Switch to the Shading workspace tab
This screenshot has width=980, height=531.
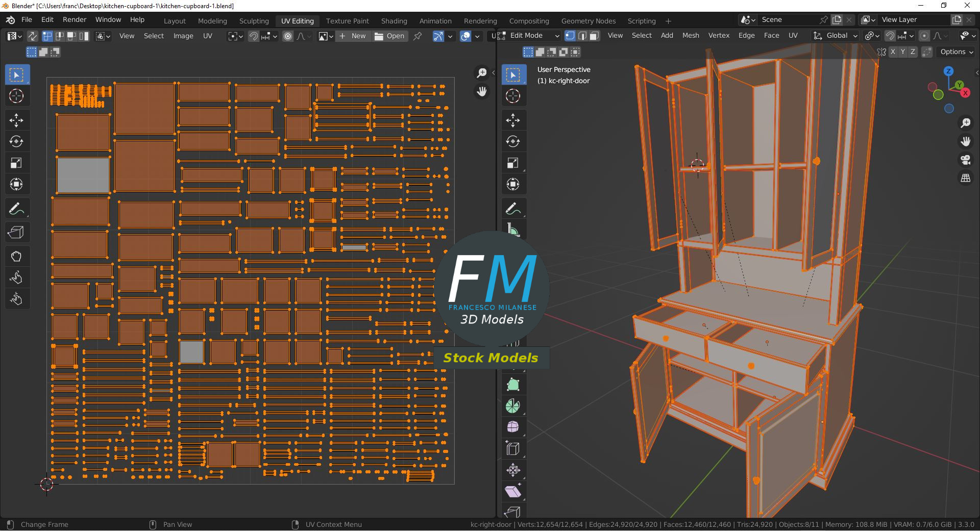point(394,21)
